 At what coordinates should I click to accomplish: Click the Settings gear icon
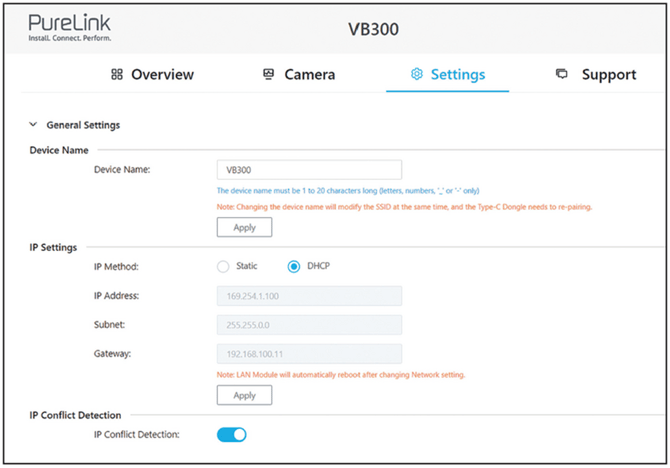pos(417,74)
